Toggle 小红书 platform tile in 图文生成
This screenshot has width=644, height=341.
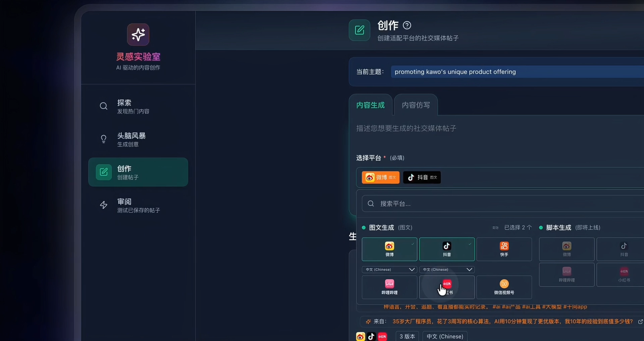pyautogui.click(x=447, y=287)
